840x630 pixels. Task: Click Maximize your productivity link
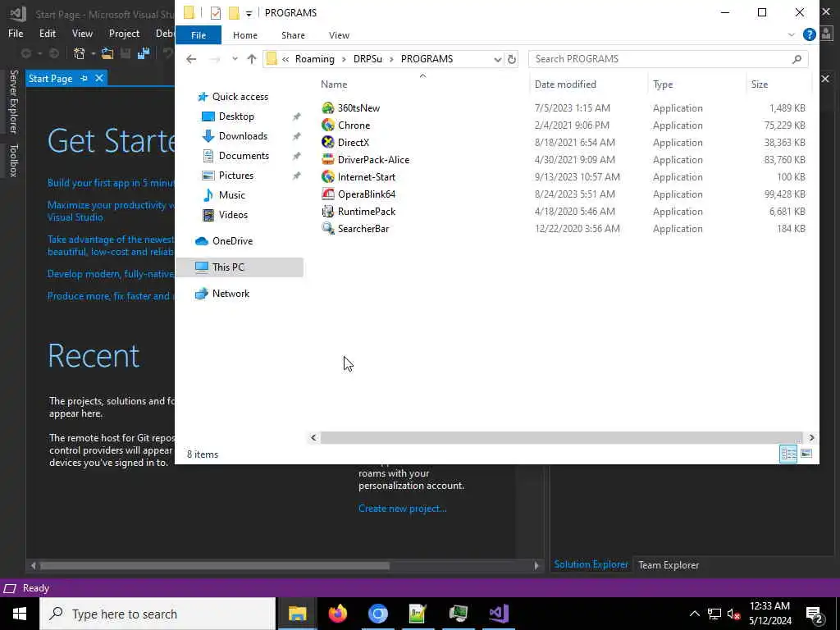[111, 211]
